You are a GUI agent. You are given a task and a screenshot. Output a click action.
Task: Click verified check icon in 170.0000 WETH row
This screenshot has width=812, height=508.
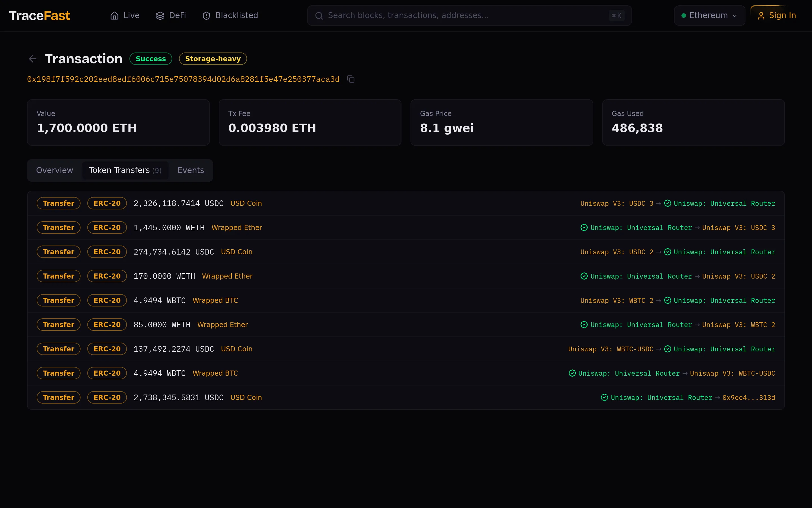(584, 276)
